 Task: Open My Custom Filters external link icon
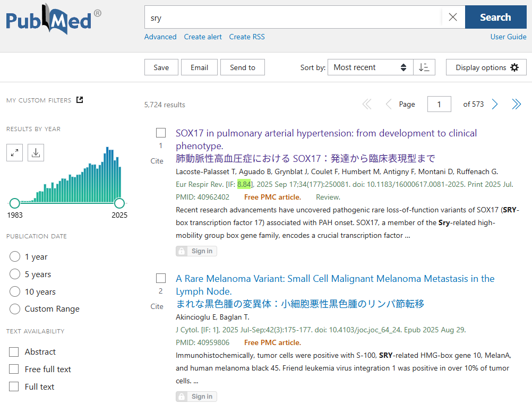click(x=80, y=100)
